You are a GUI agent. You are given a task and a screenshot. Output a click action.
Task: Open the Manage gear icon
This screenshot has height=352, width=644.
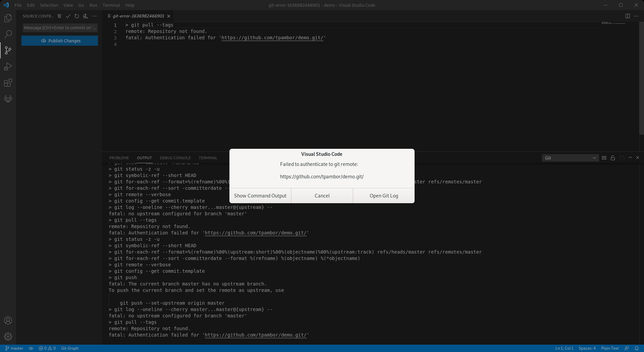tap(8, 337)
